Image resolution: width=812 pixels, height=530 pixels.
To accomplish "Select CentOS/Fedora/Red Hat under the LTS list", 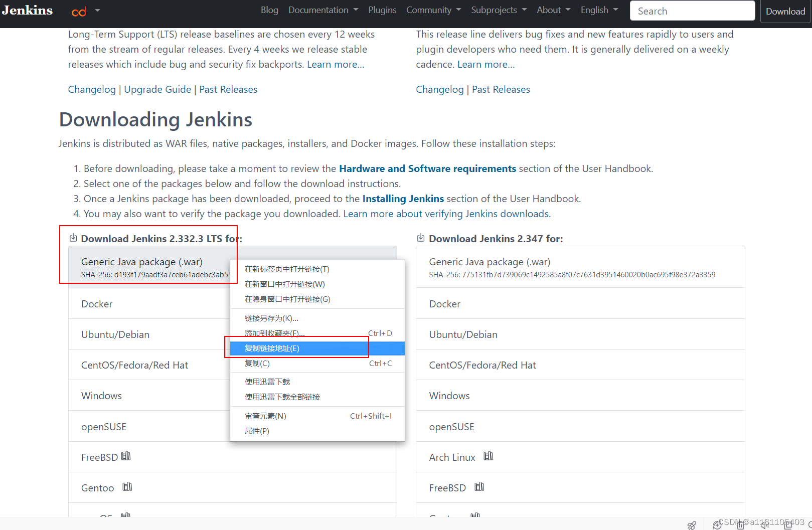I will [149, 365].
